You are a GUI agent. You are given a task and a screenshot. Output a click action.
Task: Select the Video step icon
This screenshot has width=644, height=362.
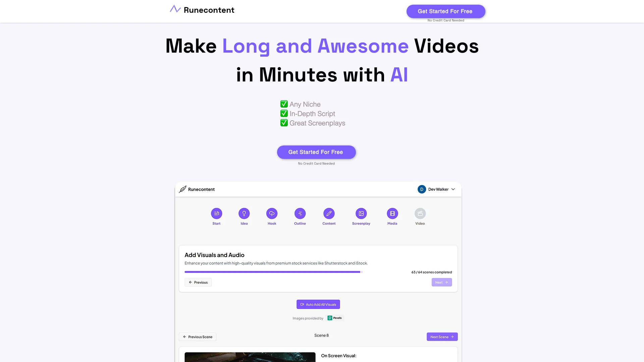[x=420, y=214]
